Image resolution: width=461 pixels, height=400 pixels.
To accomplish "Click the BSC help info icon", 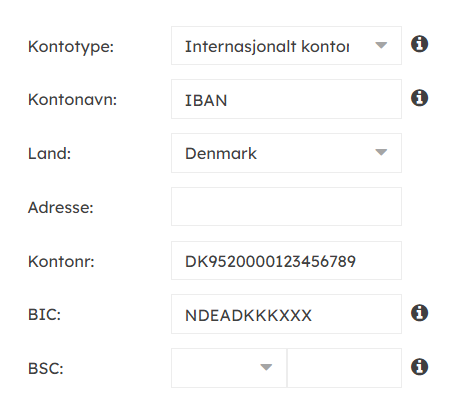I will pyautogui.click(x=419, y=367).
